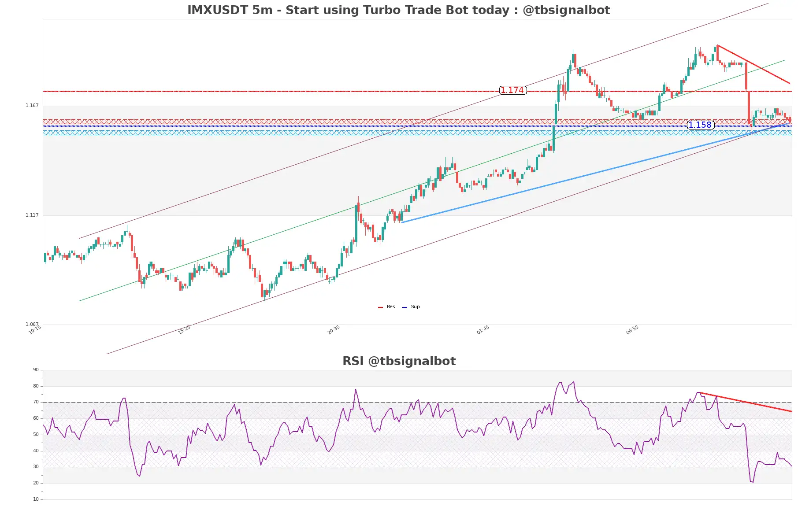Click the RSI axis value 90
This screenshot has height=532, width=798.
(x=36, y=370)
